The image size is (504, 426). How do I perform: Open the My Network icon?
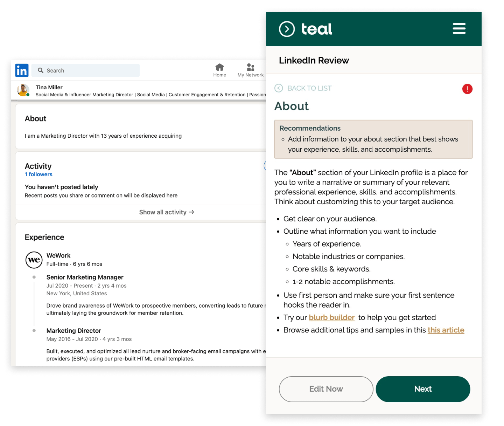coord(250,67)
